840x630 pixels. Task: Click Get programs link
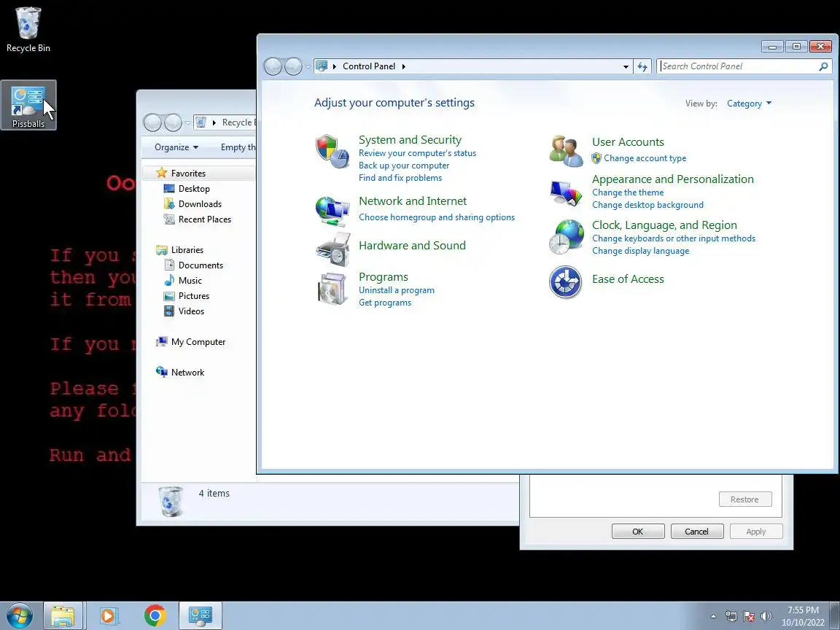(385, 302)
